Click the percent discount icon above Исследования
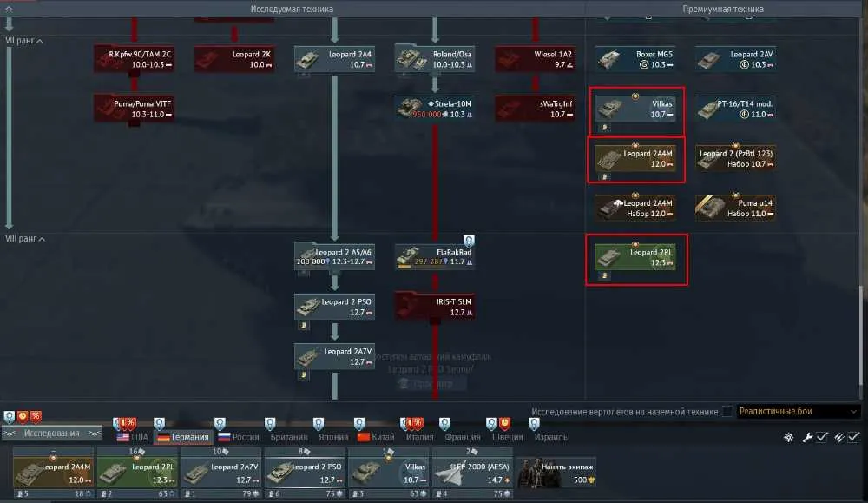Viewport: 868px width, 503px height. coord(36,416)
